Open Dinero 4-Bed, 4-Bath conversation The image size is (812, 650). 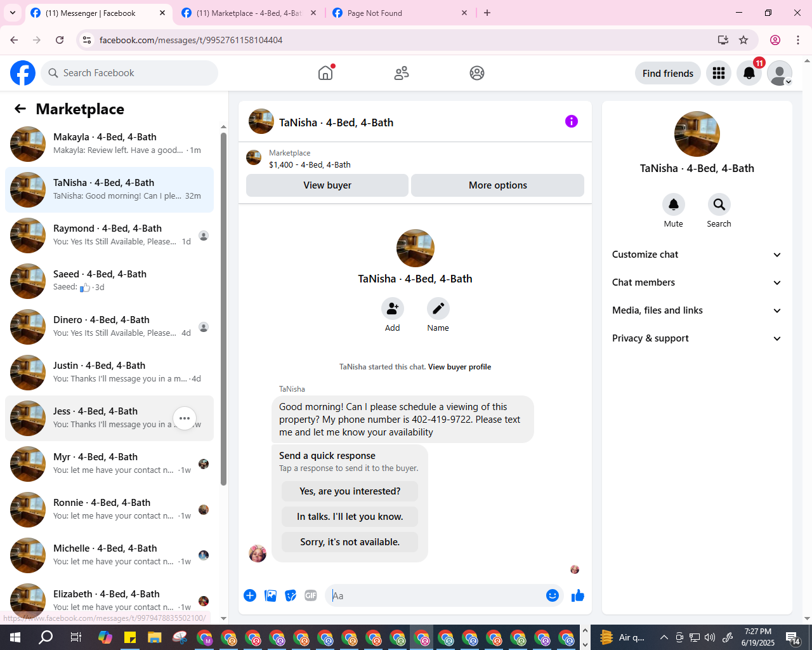pos(109,327)
